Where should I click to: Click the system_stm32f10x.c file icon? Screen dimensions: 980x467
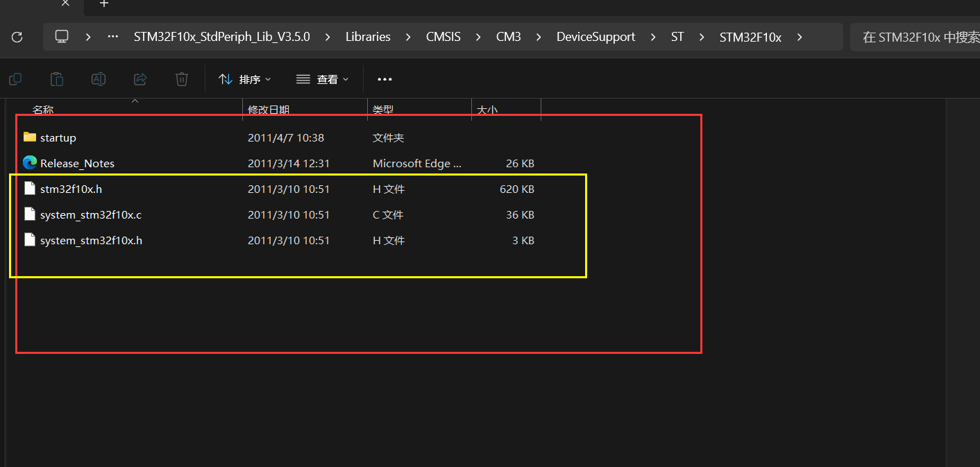pyautogui.click(x=29, y=214)
